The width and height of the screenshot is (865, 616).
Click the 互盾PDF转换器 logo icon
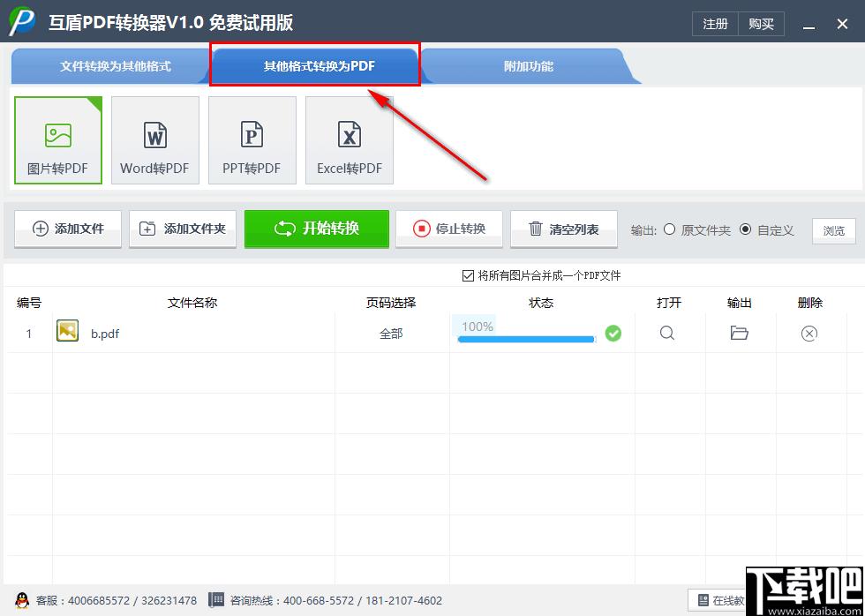tap(22, 21)
